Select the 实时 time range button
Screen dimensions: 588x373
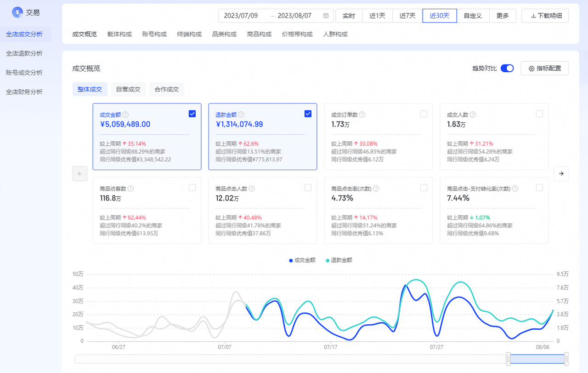(349, 16)
